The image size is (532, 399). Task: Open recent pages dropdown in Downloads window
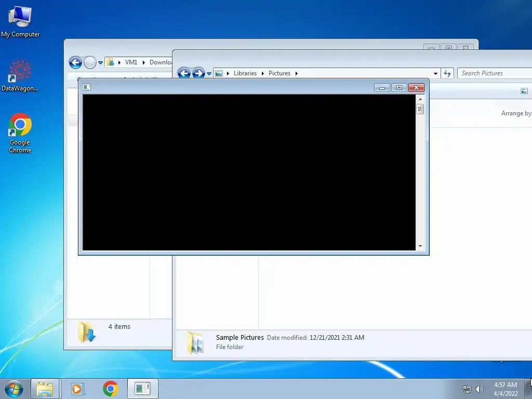point(100,63)
